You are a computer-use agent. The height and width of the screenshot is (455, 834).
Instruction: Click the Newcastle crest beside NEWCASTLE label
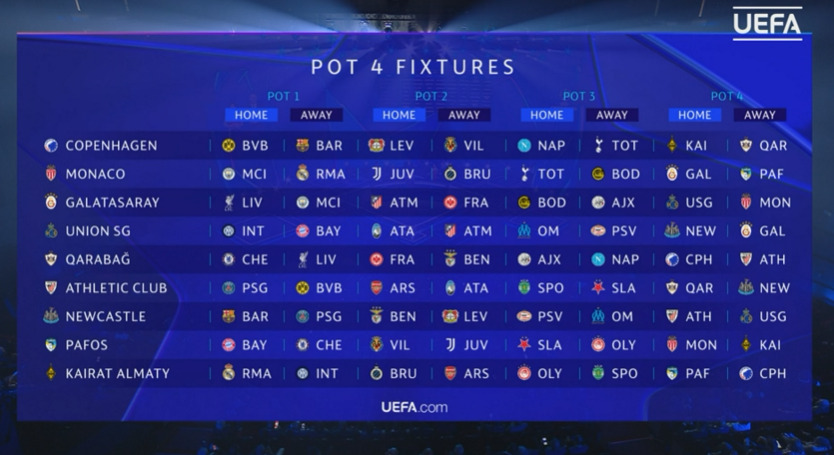(51, 316)
